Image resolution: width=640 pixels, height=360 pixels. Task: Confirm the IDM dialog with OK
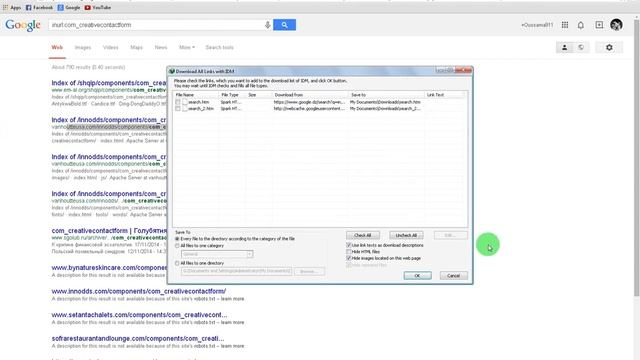[x=417, y=276]
